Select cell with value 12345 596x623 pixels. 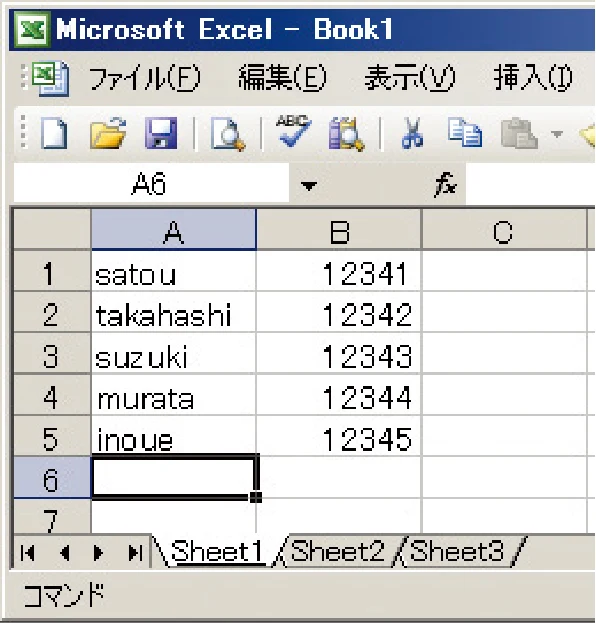coord(339,437)
